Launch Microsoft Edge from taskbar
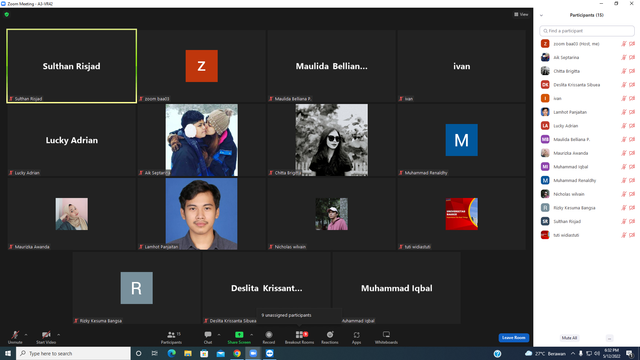The height and width of the screenshot is (360, 640). click(x=171, y=353)
